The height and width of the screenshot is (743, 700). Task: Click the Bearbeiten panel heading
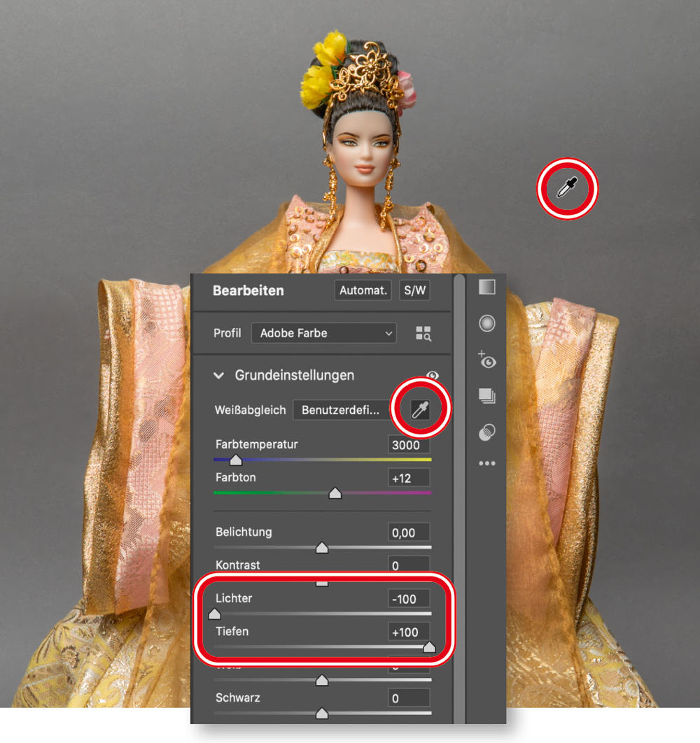[248, 290]
